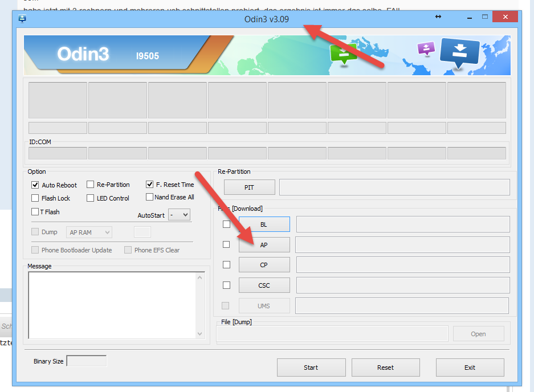Click the AP file button
The height and width of the screenshot is (392, 534).
pyautogui.click(x=264, y=245)
